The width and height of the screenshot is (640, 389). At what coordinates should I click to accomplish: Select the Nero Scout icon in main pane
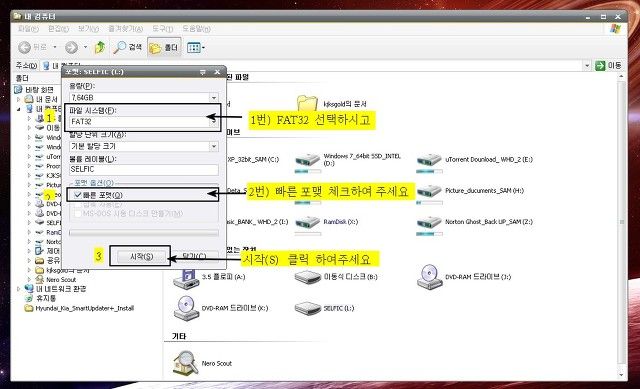pyautogui.click(x=186, y=363)
